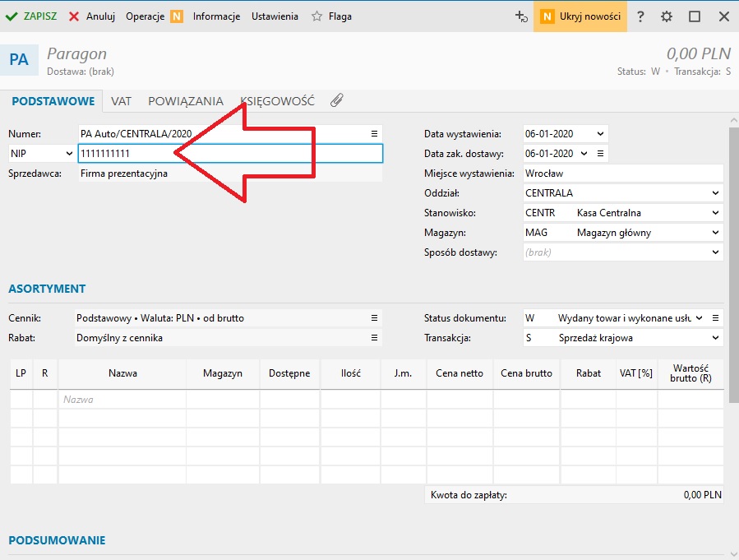Open the Operacje menu
The image size is (739, 560).
(145, 16)
